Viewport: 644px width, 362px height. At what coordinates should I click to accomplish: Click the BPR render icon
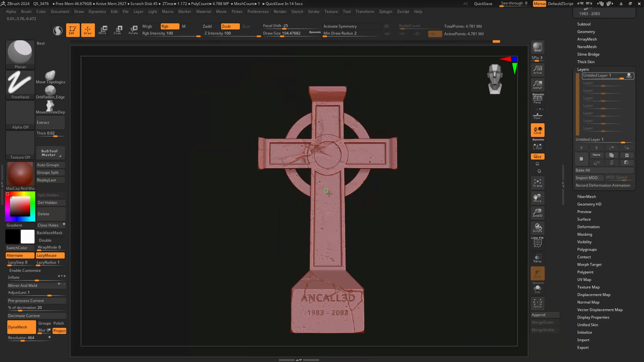[x=537, y=47]
